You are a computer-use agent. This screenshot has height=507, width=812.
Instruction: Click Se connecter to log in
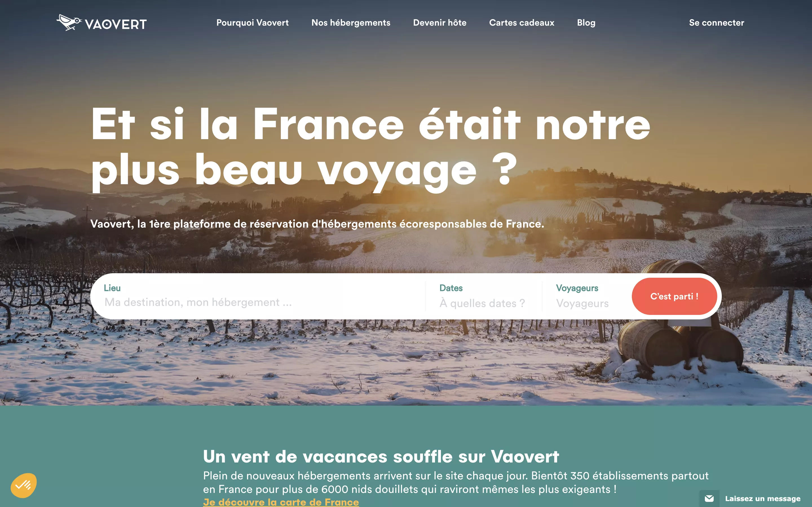click(x=716, y=23)
